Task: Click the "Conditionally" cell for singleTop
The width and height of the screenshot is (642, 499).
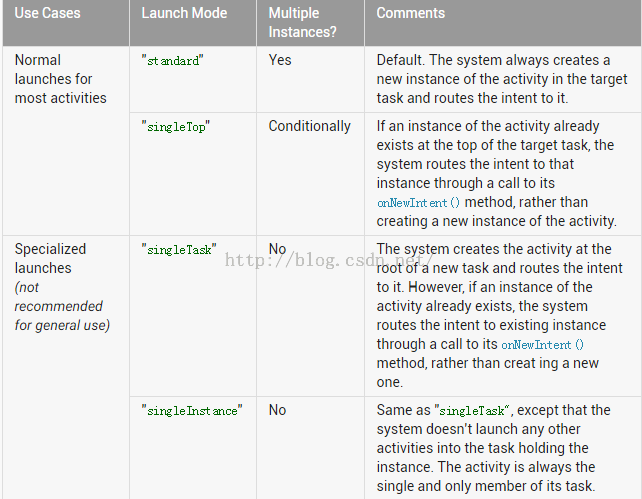Action: point(309,126)
